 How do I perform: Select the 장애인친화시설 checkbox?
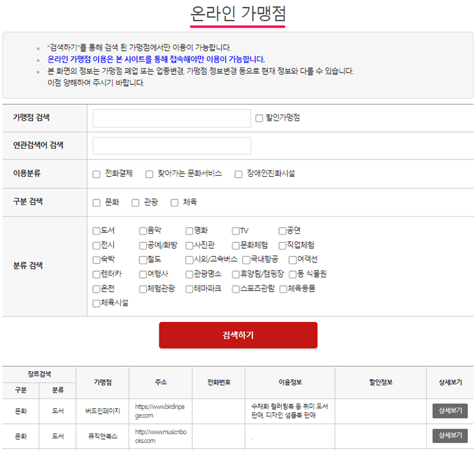coord(238,174)
